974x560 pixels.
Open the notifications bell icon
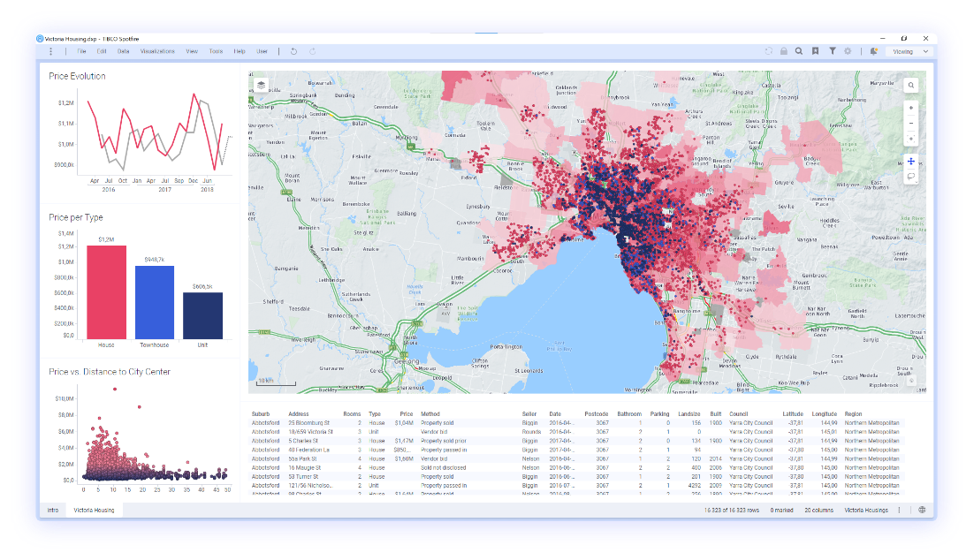[873, 51]
